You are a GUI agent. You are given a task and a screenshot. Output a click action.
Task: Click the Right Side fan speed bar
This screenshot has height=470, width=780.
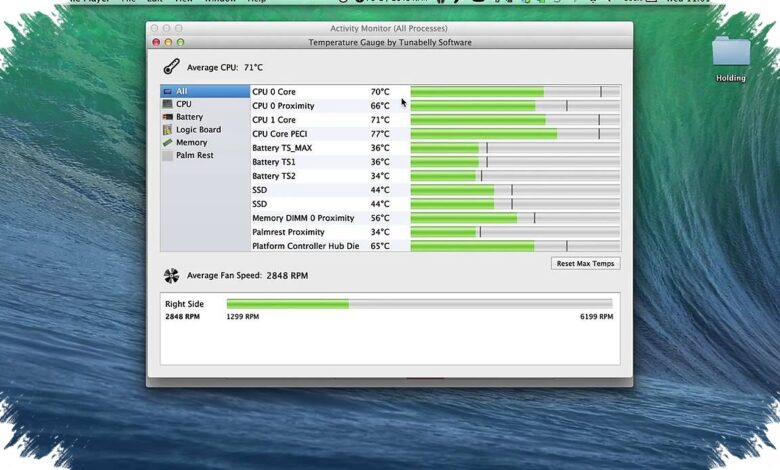(x=419, y=304)
